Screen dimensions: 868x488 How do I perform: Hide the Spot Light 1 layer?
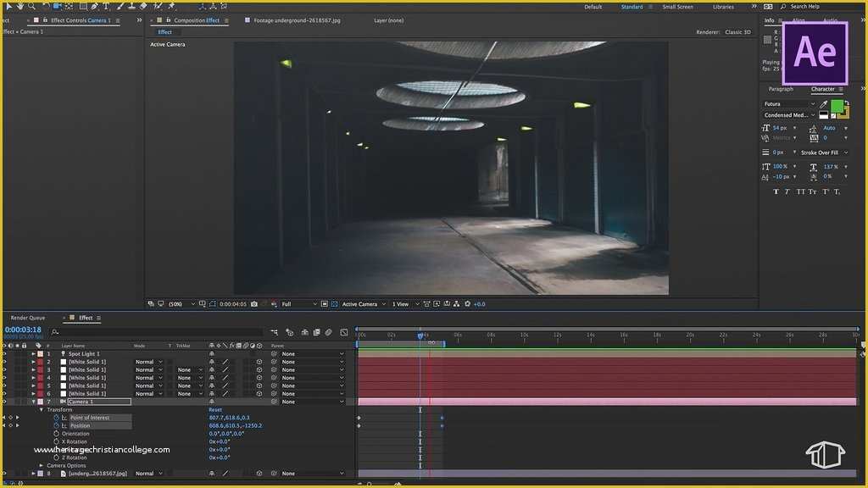(4, 354)
